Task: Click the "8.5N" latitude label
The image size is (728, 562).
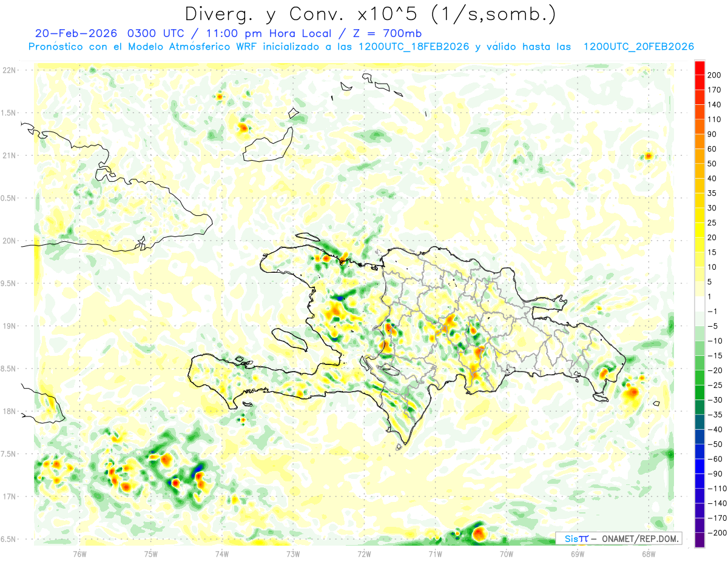Action: point(9,369)
